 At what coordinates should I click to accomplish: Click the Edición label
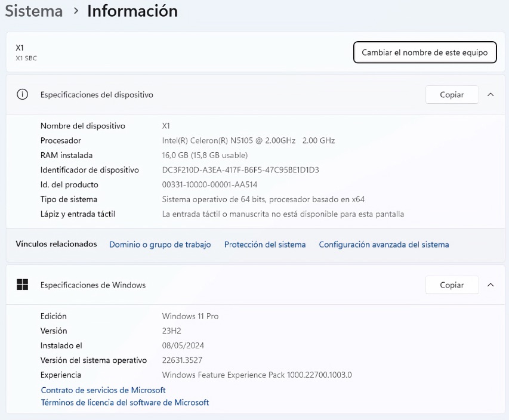click(54, 316)
